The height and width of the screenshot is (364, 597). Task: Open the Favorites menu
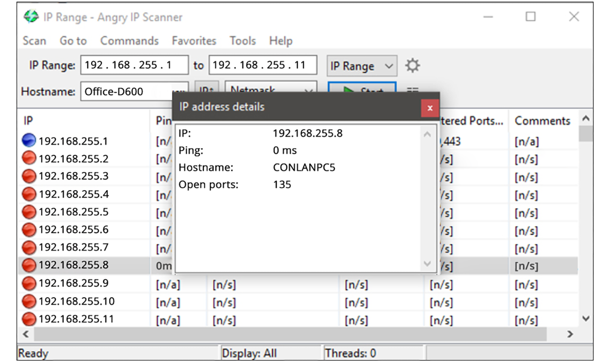[x=194, y=41]
